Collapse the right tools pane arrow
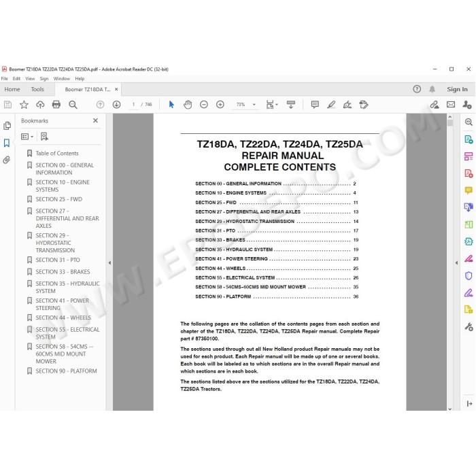Viewport: 476px width, 476px height. [x=456, y=263]
